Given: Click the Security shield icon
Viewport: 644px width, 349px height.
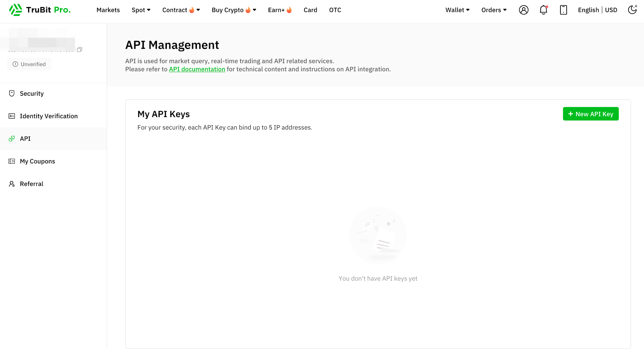Looking at the screenshot, I should tap(12, 93).
